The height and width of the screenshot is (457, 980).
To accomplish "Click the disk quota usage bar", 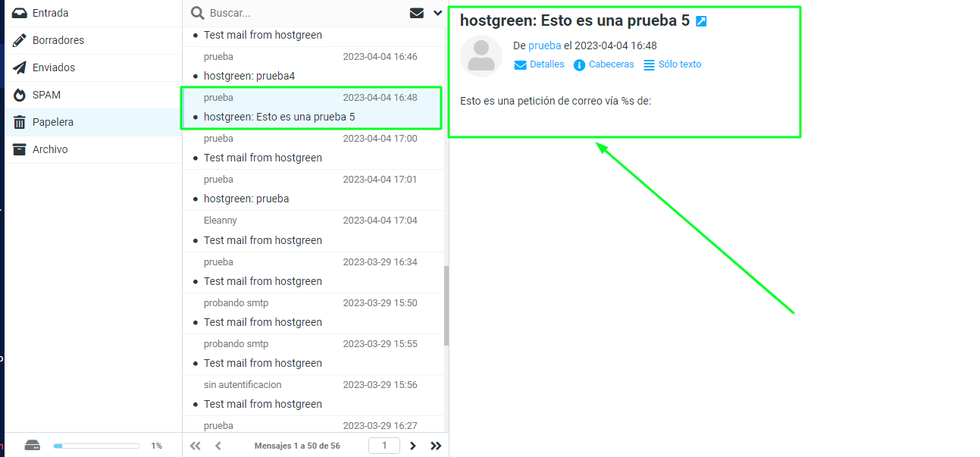I will [x=96, y=446].
